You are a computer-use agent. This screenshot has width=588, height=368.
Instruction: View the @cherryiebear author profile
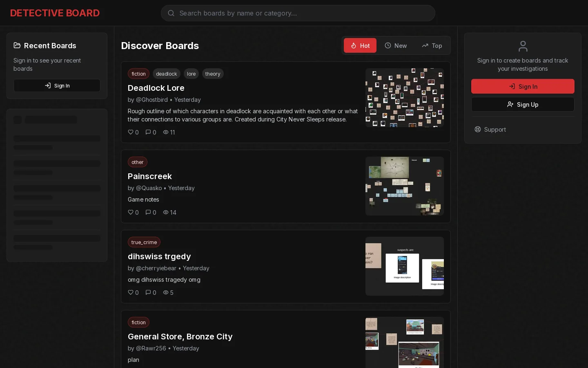[156, 268]
